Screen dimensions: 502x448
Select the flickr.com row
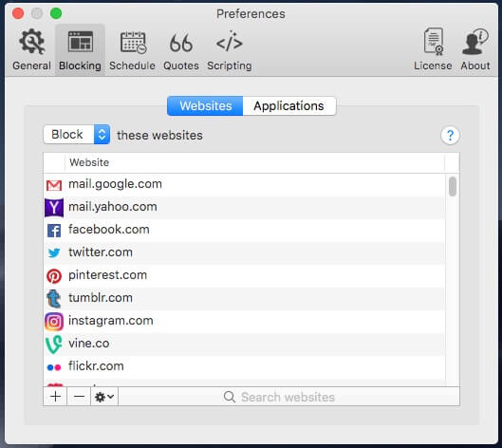244,366
